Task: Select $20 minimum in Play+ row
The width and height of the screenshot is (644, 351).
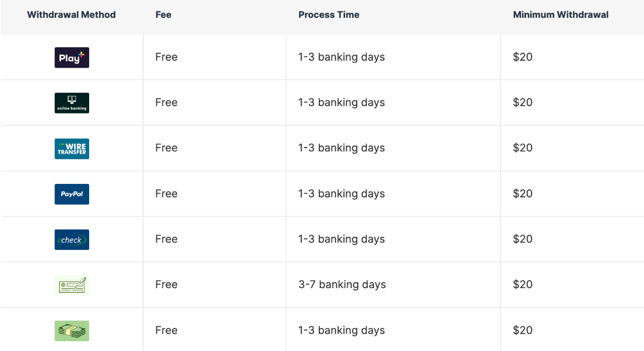Action: (x=523, y=57)
